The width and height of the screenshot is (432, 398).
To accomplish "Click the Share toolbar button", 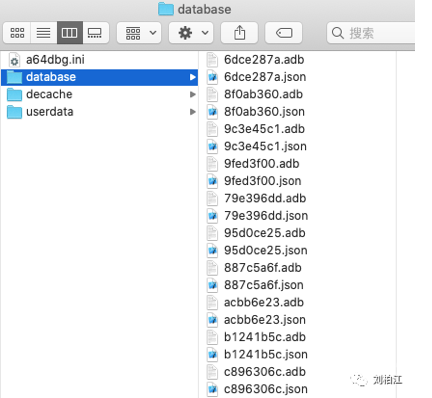I will click(239, 33).
